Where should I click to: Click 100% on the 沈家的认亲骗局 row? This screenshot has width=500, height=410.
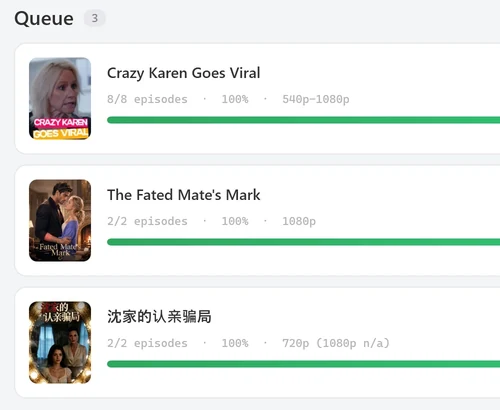coord(235,343)
